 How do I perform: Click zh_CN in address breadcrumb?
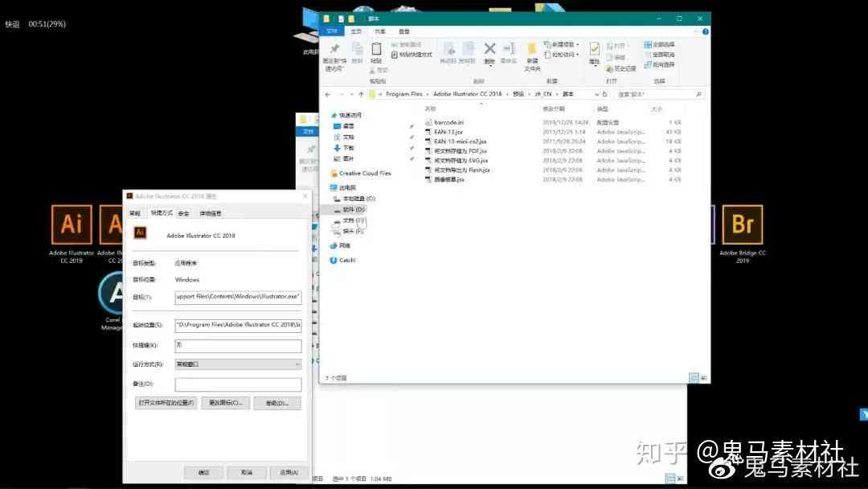tap(543, 94)
